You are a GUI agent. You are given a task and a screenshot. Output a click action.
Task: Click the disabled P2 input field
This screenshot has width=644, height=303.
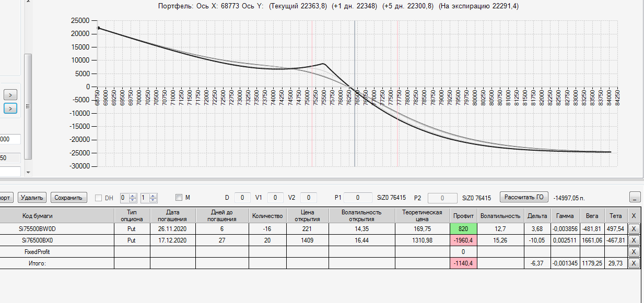coord(442,198)
